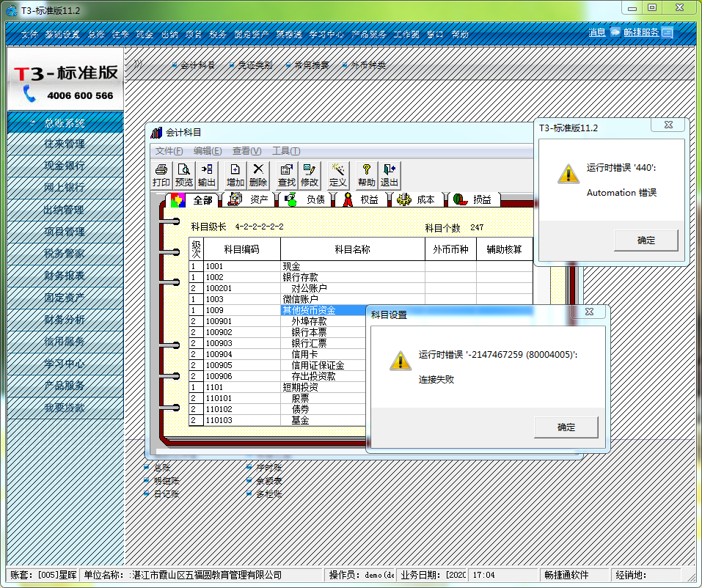The image size is (702, 588).
Task: Select 财务分析 in the left sidebar
Action: pyautogui.click(x=65, y=320)
